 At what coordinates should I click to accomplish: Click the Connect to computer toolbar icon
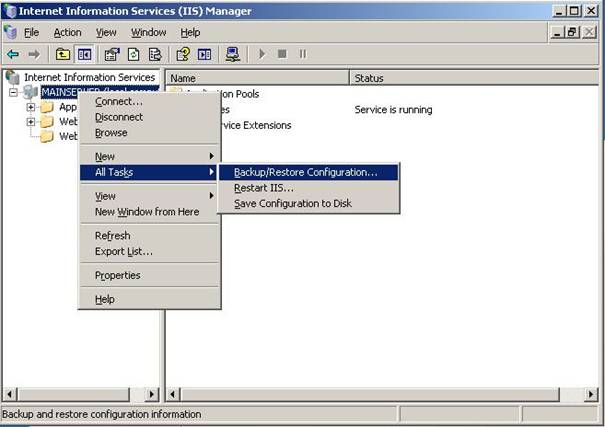[233, 54]
